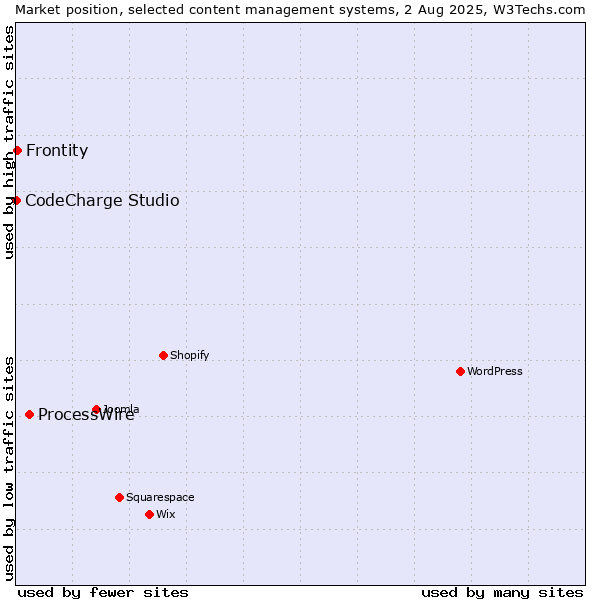Screen dimensions: 600x600
Task: Select the 'ProcessWire' label text
Action: (x=86, y=415)
